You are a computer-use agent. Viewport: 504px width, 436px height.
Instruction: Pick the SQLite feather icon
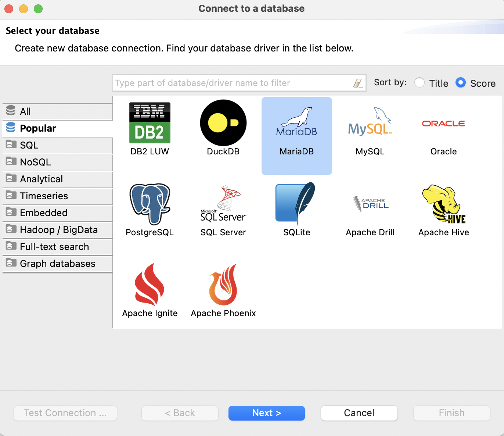296,204
